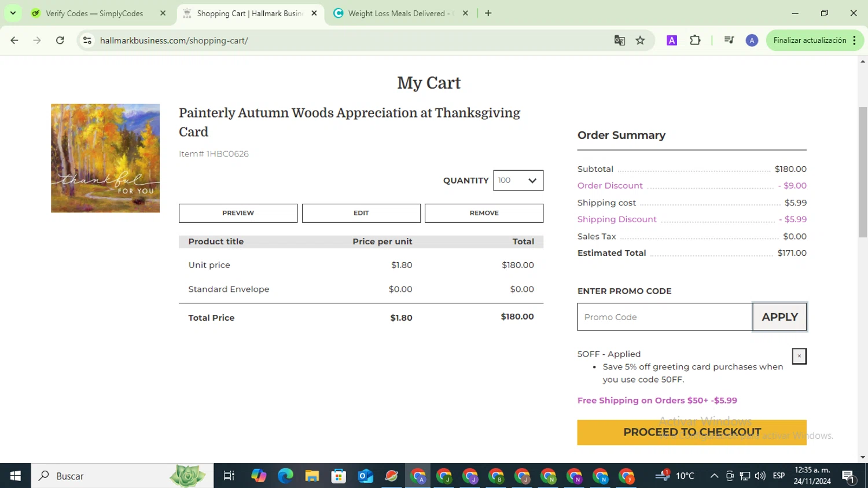Switch to Weight Loss Meals Delivered tab

click(x=401, y=13)
